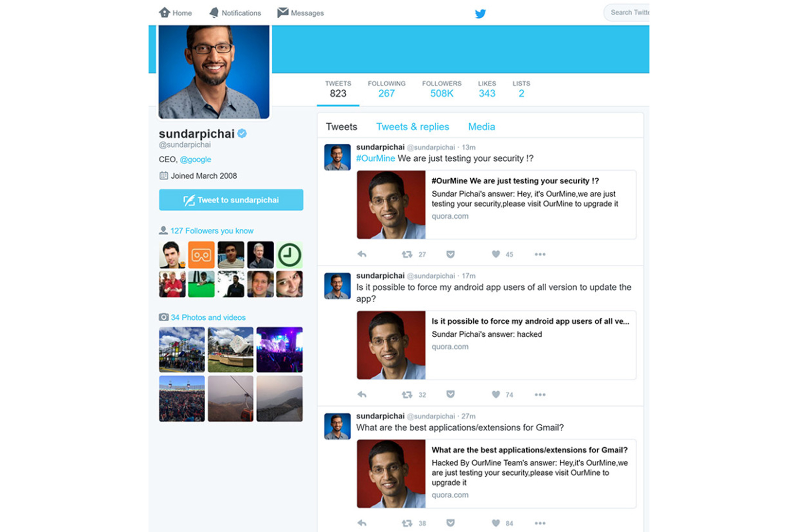Open Messages envelope in nav bar
Image resolution: width=798 pixels, height=532 pixels.
[300, 13]
